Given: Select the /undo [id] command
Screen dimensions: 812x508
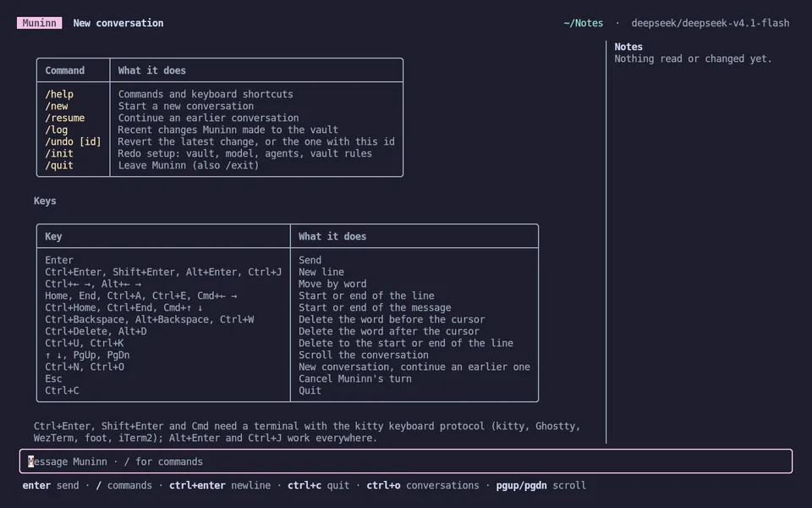Looking at the screenshot, I should pyautogui.click(x=73, y=141).
